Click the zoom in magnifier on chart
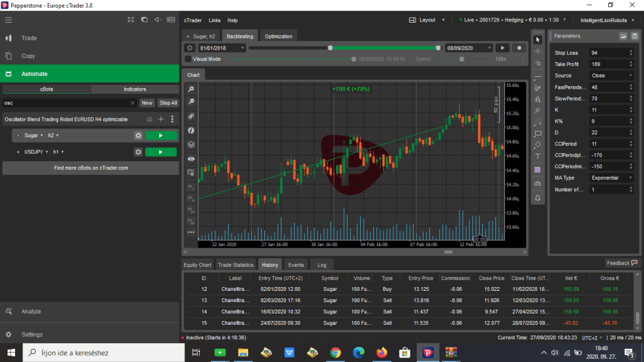The image size is (644, 362). [191, 89]
